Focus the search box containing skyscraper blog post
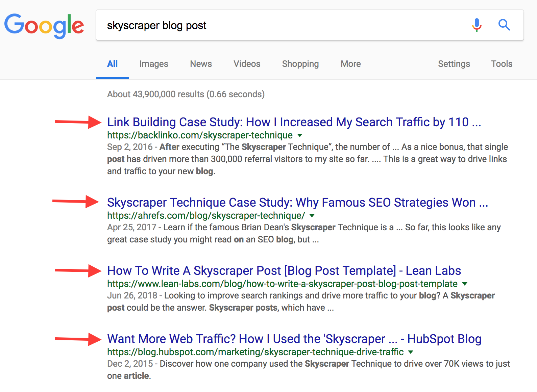 (310, 25)
